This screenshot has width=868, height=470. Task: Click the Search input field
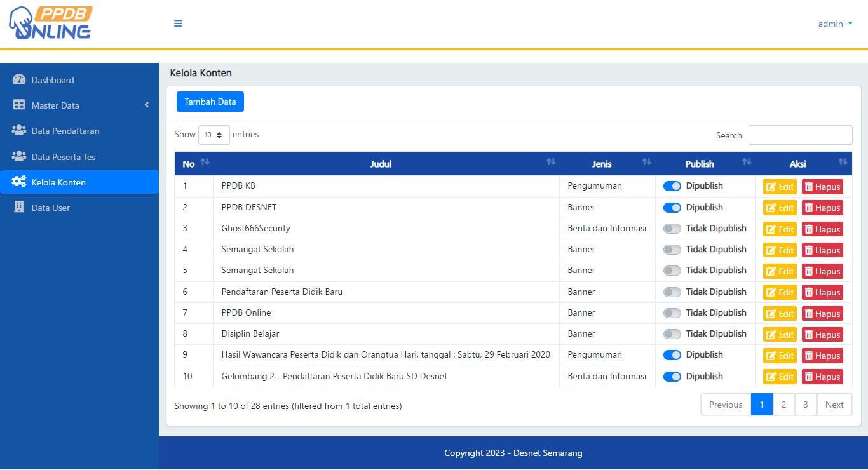click(800, 135)
